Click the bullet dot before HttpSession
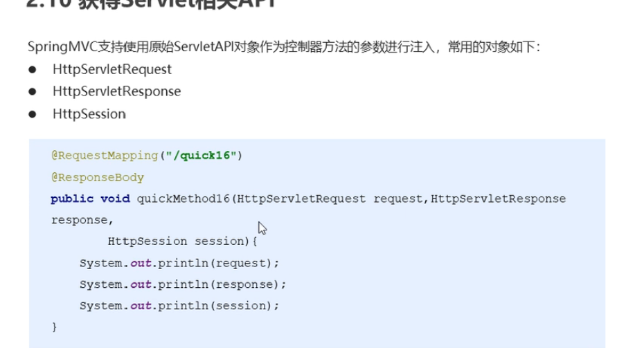This screenshot has height=348, width=644. (33, 113)
